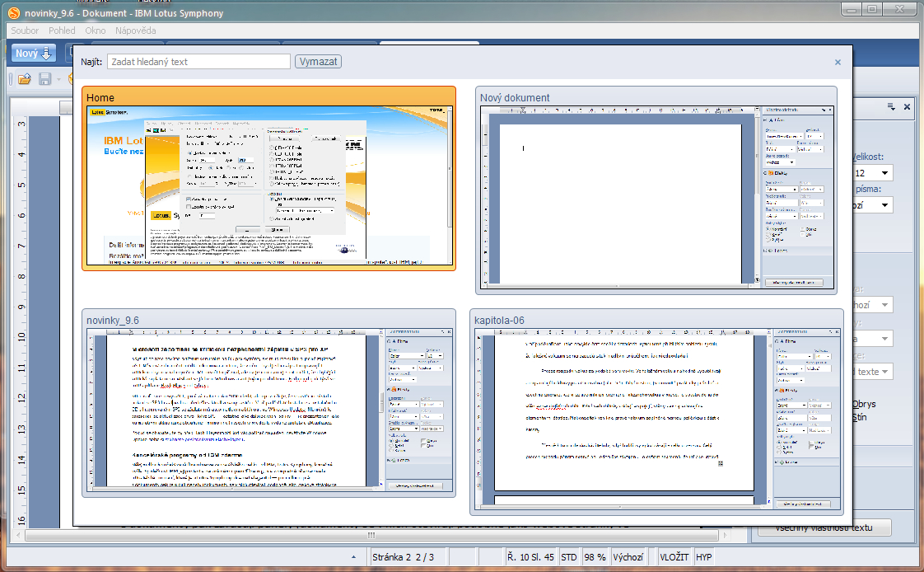The width and height of the screenshot is (924, 572).
Task: Close the text properties sidebar
Action: click(x=907, y=106)
